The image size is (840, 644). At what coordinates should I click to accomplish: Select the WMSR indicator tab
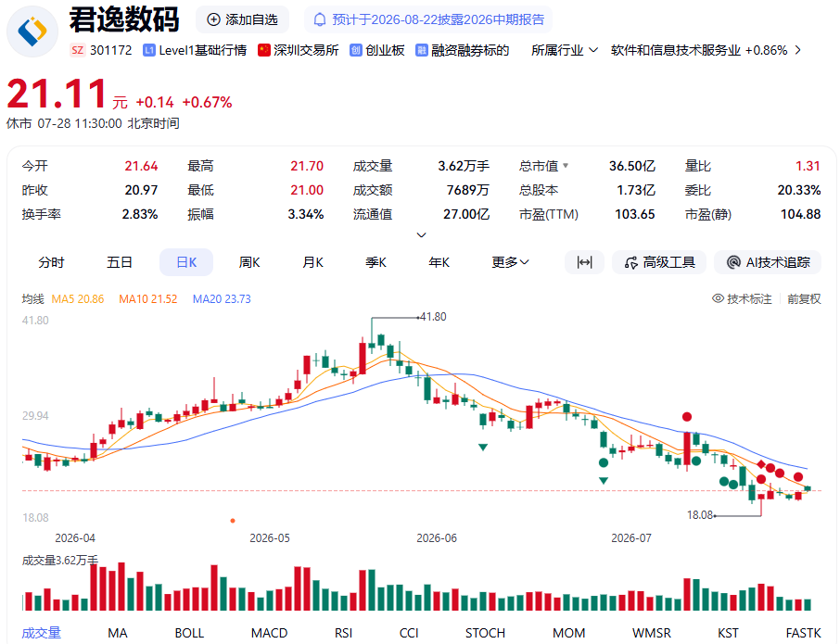[x=652, y=633]
